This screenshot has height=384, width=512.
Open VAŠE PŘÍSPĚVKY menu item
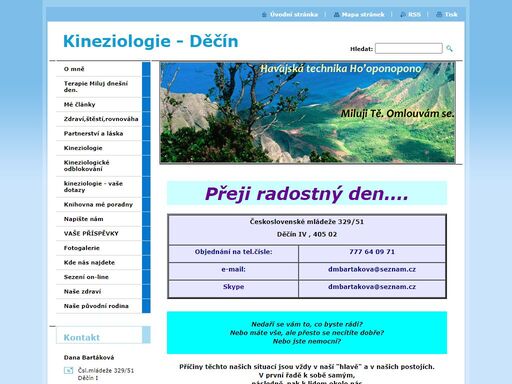coord(99,234)
